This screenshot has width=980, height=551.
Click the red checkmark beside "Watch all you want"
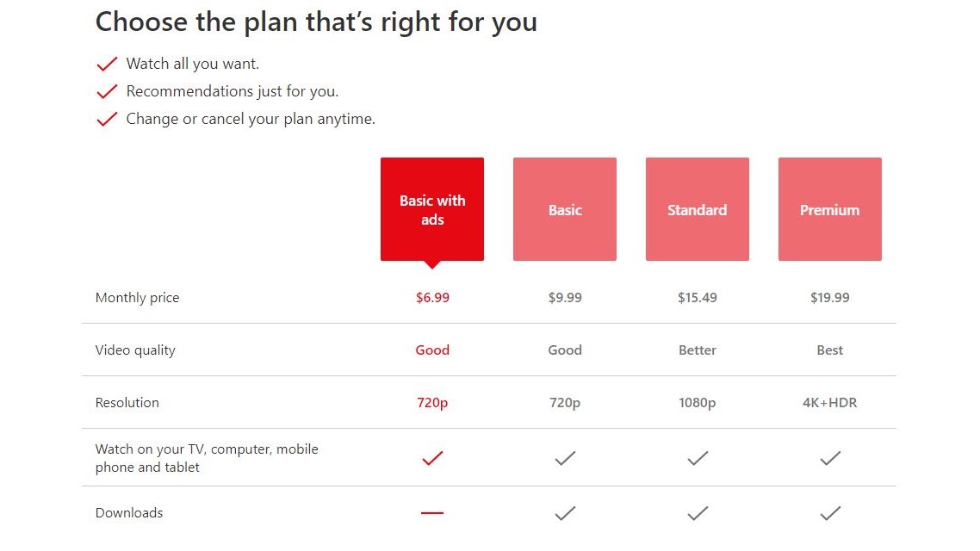click(x=107, y=63)
